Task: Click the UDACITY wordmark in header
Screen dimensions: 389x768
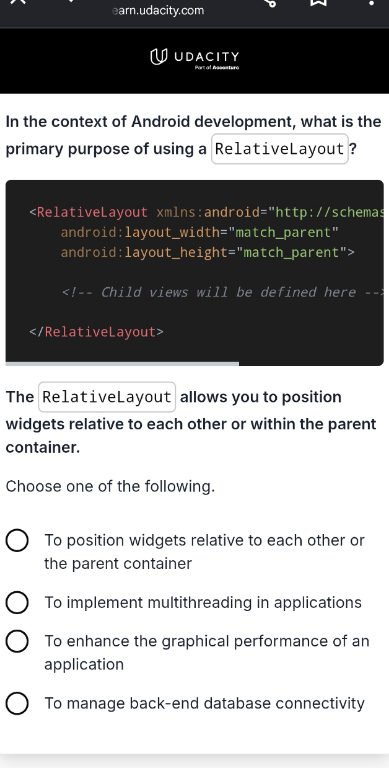Action: (x=206, y=56)
